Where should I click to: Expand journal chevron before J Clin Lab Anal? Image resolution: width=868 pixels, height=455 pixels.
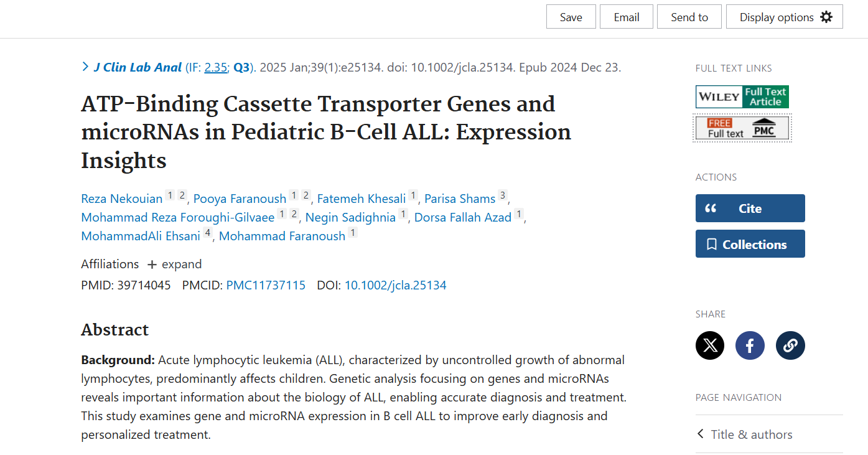(x=85, y=67)
